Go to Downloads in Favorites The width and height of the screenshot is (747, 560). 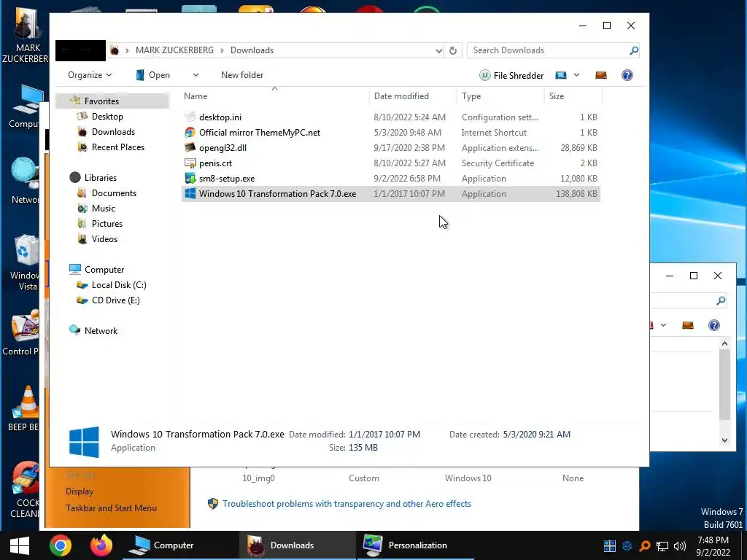click(113, 132)
